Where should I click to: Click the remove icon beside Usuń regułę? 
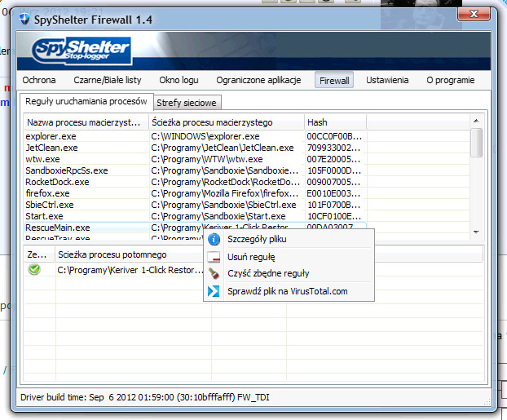pyautogui.click(x=214, y=257)
